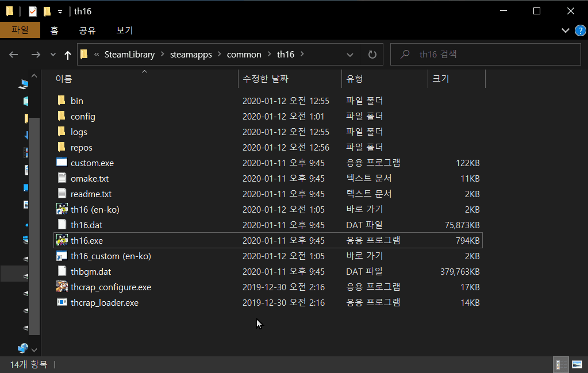Click the New folder quick access icon
The width and height of the screenshot is (588, 373).
click(x=47, y=11)
